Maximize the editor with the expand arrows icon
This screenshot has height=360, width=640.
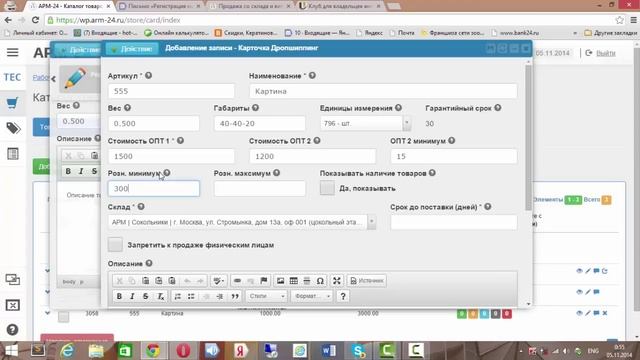click(337, 281)
